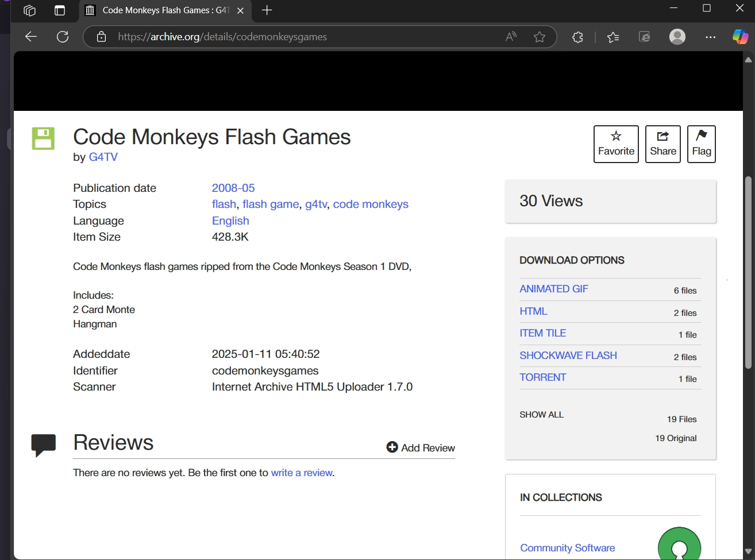Open the 'flash' topic link
The height and width of the screenshot is (560, 755).
[224, 204]
